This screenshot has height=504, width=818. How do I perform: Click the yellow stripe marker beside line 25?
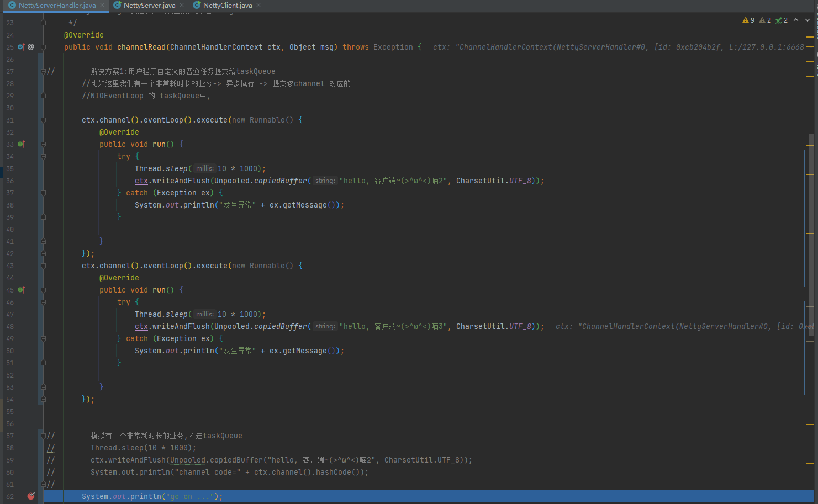810,47
